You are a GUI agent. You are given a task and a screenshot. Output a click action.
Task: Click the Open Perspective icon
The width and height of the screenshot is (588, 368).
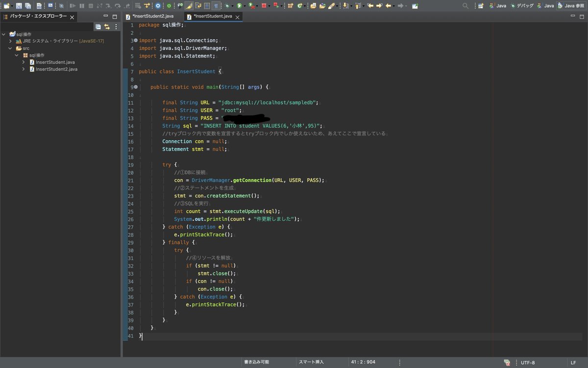[x=481, y=6]
